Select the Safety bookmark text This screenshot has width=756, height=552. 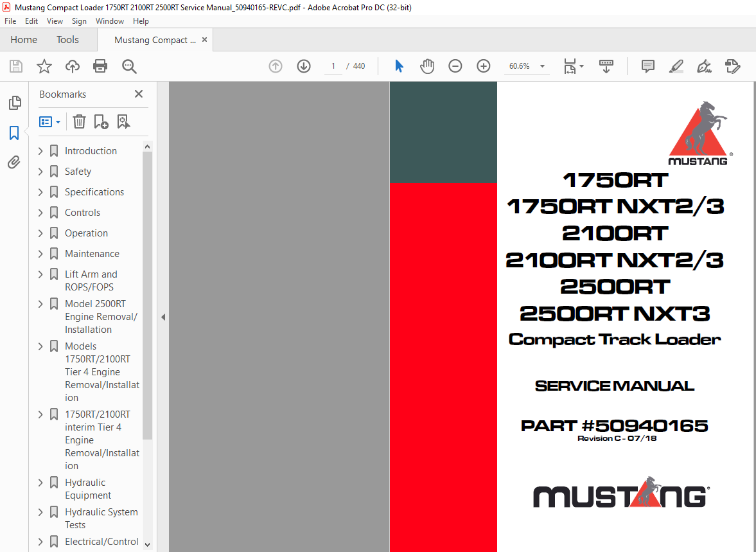click(x=78, y=172)
